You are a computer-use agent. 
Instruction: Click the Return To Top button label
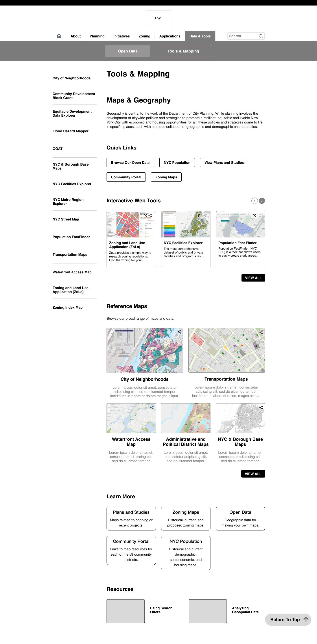[285, 620]
